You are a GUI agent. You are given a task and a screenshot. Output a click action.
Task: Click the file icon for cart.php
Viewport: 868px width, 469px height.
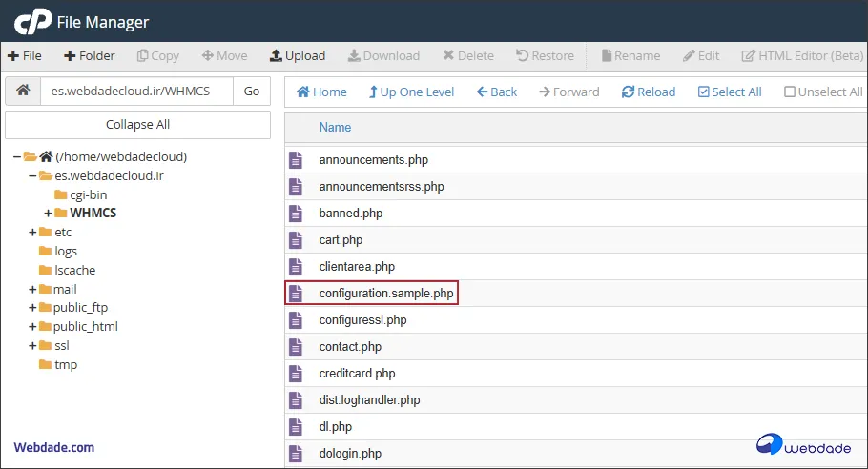pos(296,240)
